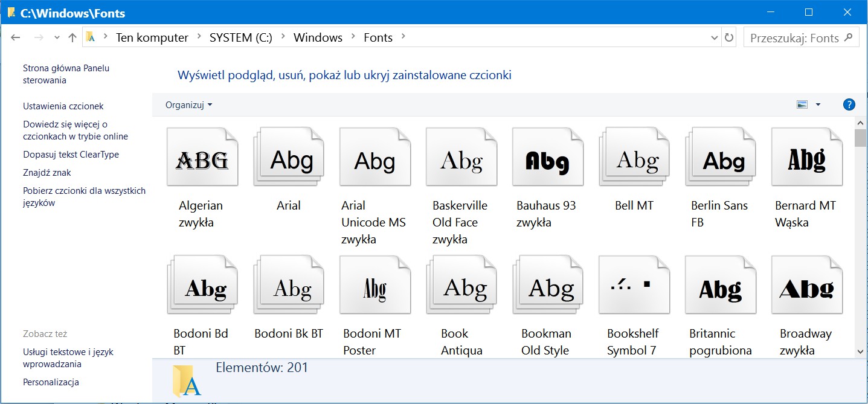Open Usługi tekstowe i język wprowadzania
The height and width of the screenshot is (404, 868).
(68, 358)
